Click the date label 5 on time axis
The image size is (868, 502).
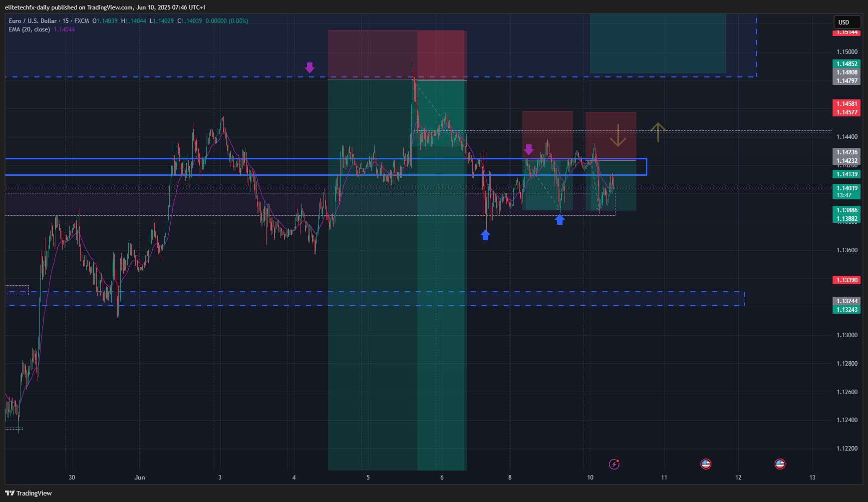coord(368,478)
